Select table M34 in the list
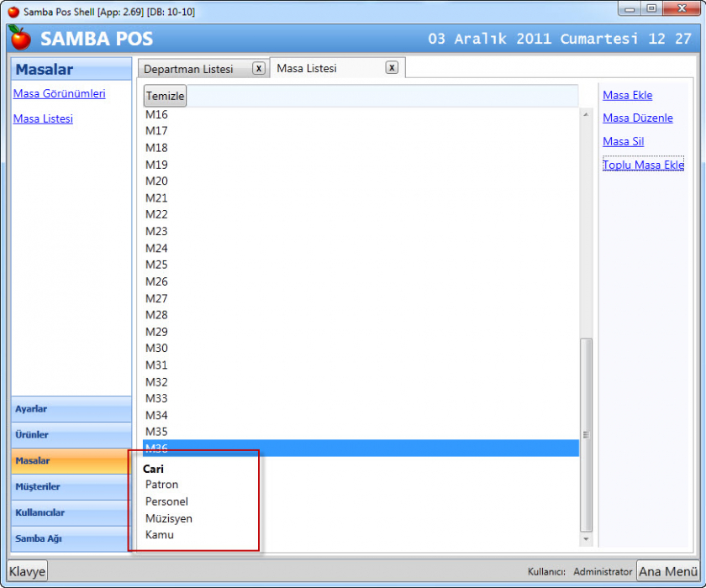Viewport: 706px width, 588px height. 361,415
